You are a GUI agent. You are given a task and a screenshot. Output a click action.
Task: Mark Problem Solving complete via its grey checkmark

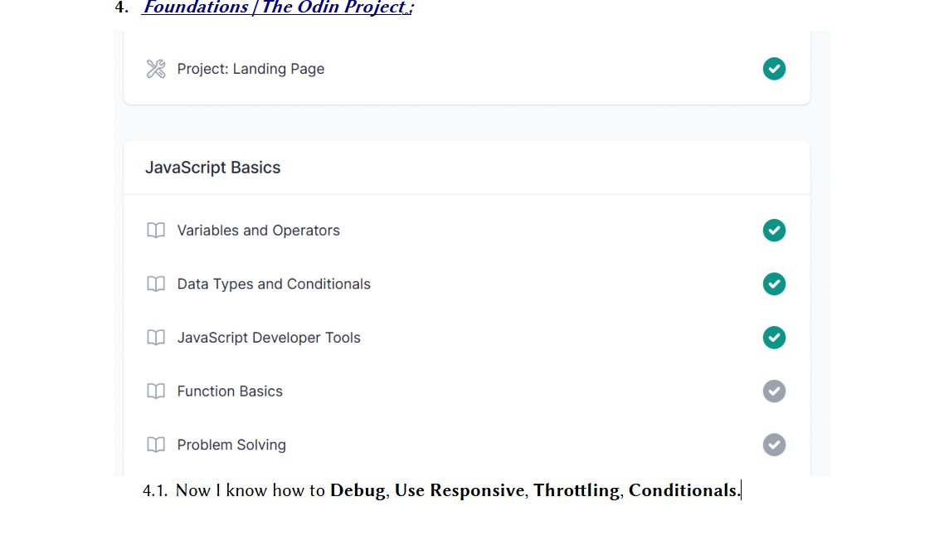click(774, 445)
